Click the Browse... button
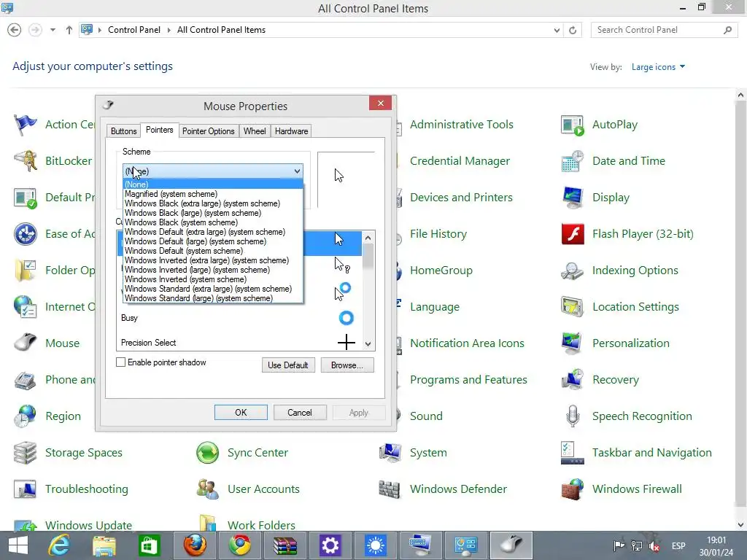The width and height of the screenshot is (747, 560). pyautogui.click(x=347, y=365)
